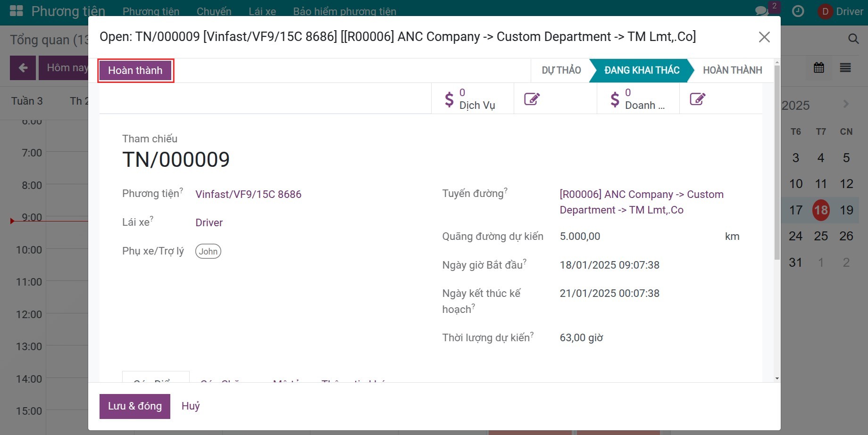Image resolution: width=868 pixels, height=435 pixels.
Task: Open the Driver link in Lái xe field
Action: (x=209, y=222)
